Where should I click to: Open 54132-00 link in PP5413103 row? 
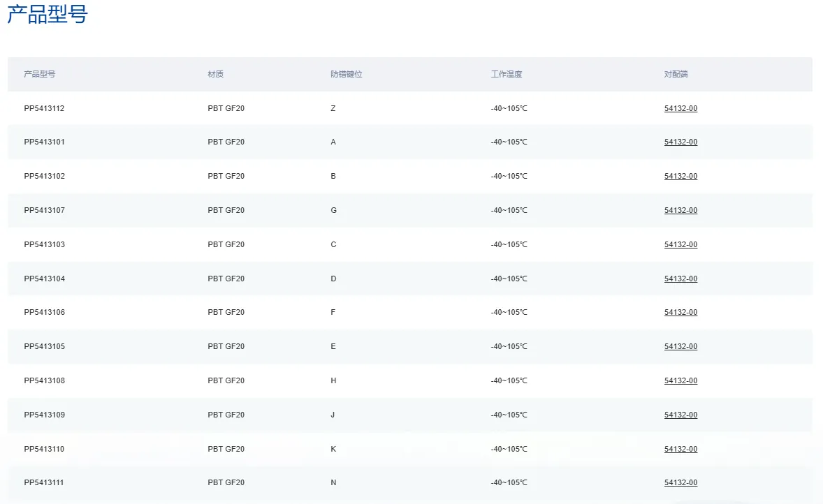[x=680, y=244]
